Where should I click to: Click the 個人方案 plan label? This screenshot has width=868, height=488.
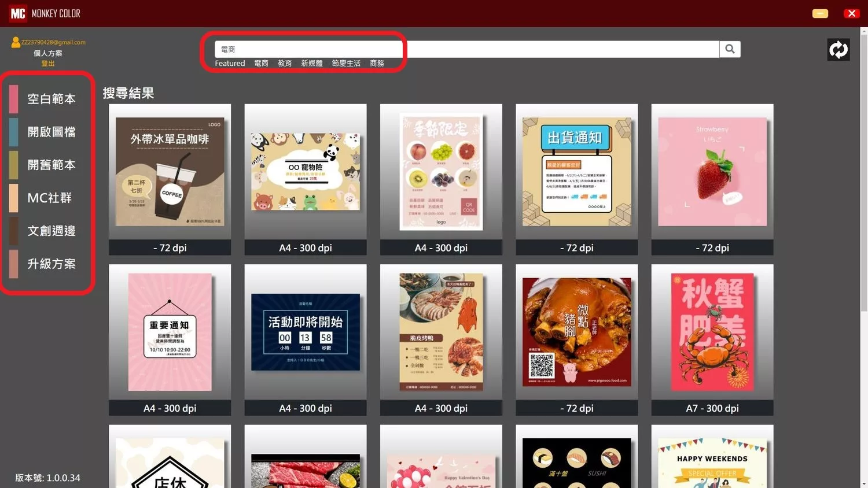click(x=48, y=53)
